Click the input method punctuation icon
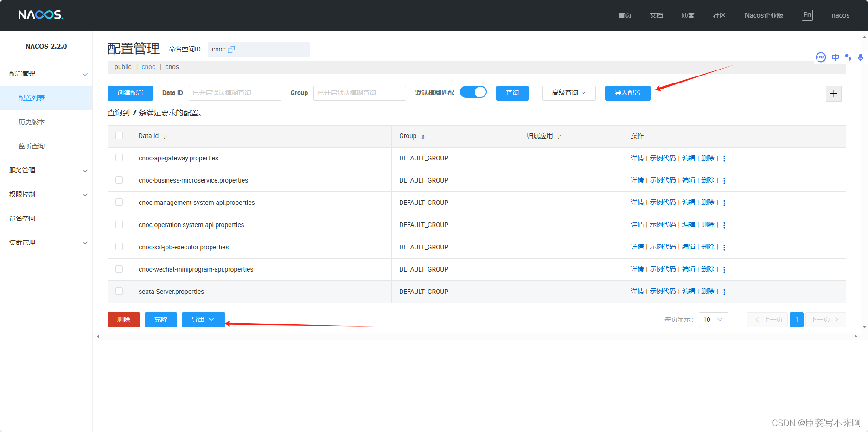 [848, 57]
